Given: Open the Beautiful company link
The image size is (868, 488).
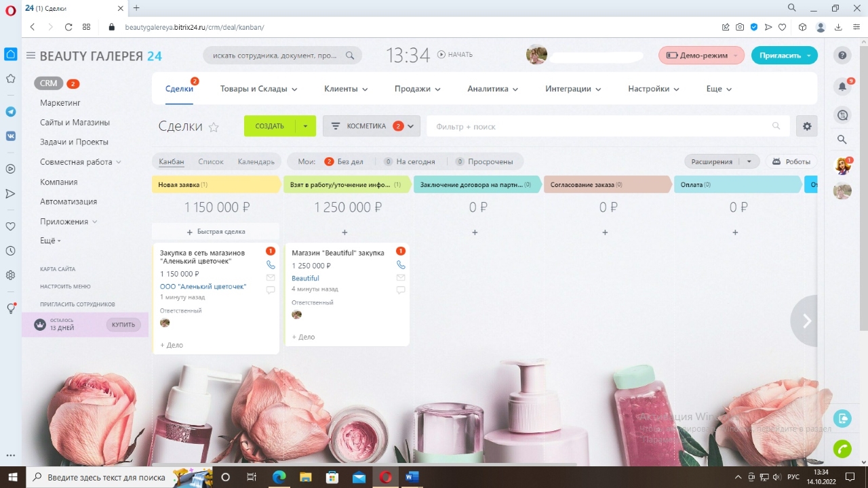Looking at the screenshot, I should tap(305, 279).
